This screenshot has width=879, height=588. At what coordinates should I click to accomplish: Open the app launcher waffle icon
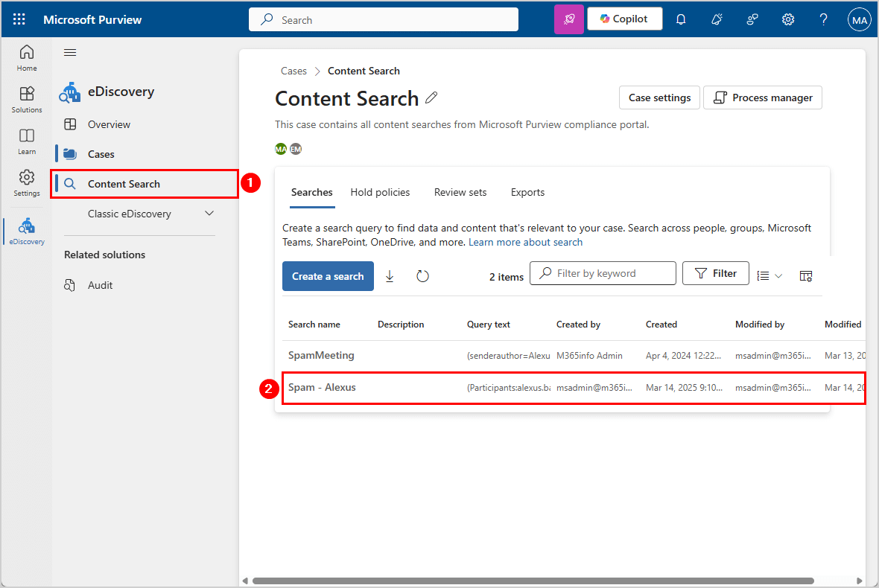[19, 19]
